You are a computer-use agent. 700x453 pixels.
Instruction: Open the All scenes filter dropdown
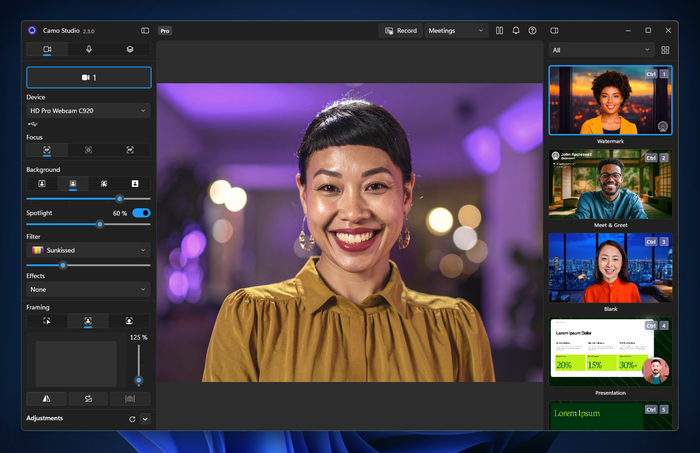pyautogui.click(x=601, y=50)
